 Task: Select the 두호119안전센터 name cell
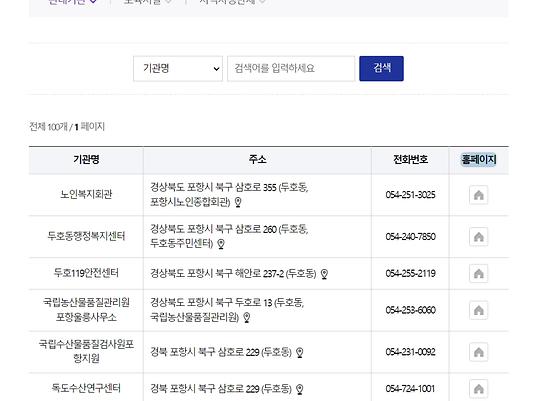86,274
